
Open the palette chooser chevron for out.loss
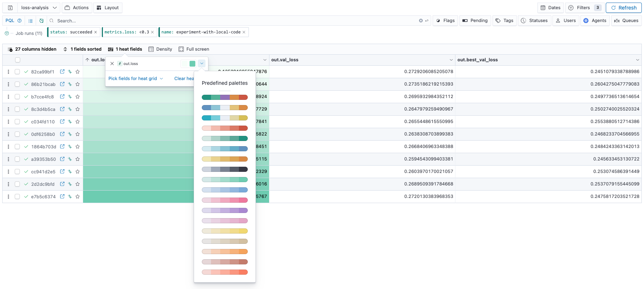pos(201,64)
